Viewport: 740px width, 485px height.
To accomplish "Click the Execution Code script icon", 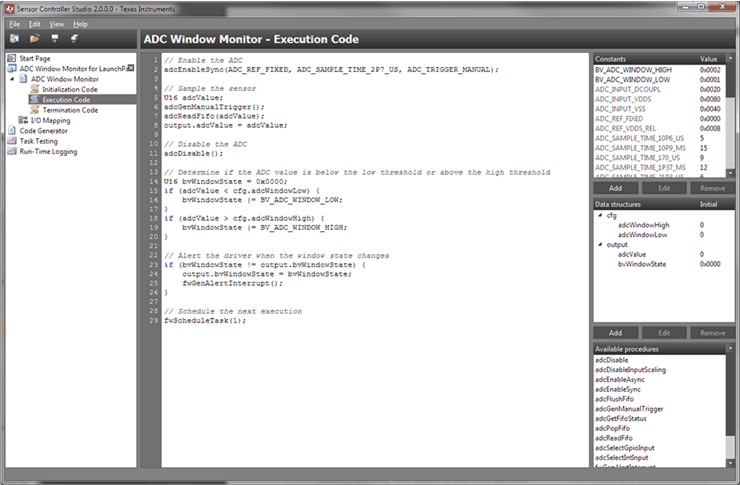I will coord(34,100).
